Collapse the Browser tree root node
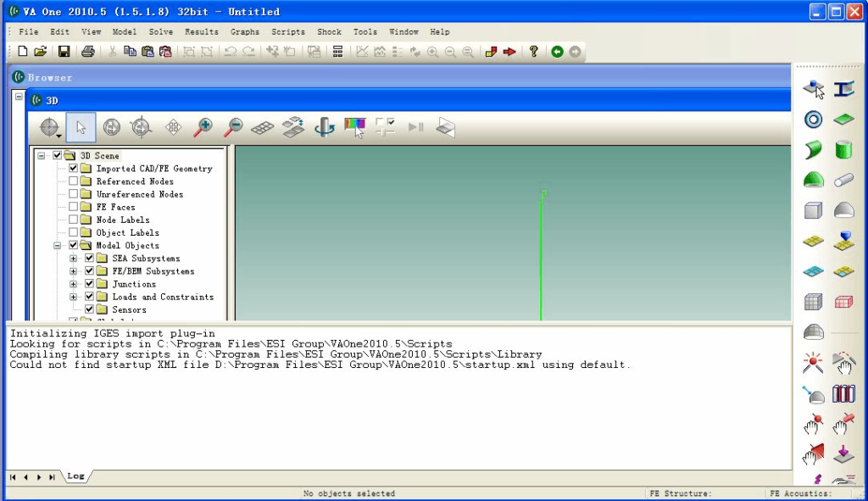The width and height of the screenshot is (868, 501). [19, 97]
